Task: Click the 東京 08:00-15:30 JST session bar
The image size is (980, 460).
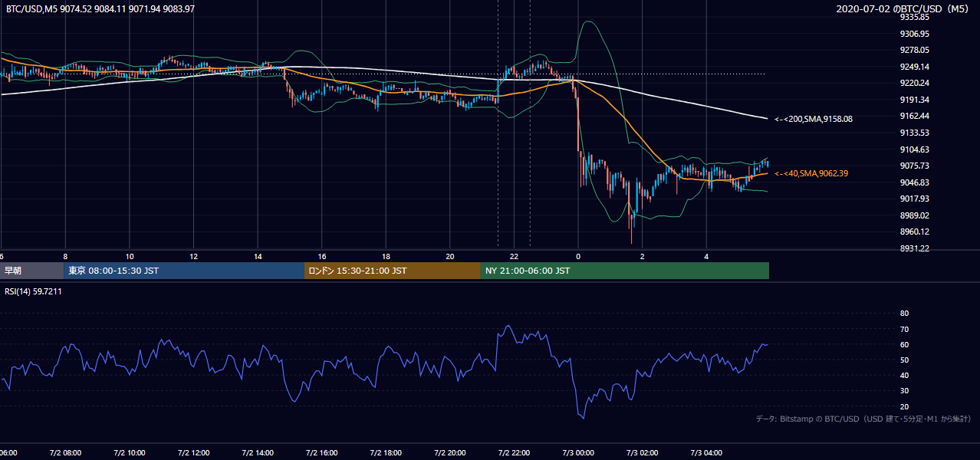Action: 184,271
